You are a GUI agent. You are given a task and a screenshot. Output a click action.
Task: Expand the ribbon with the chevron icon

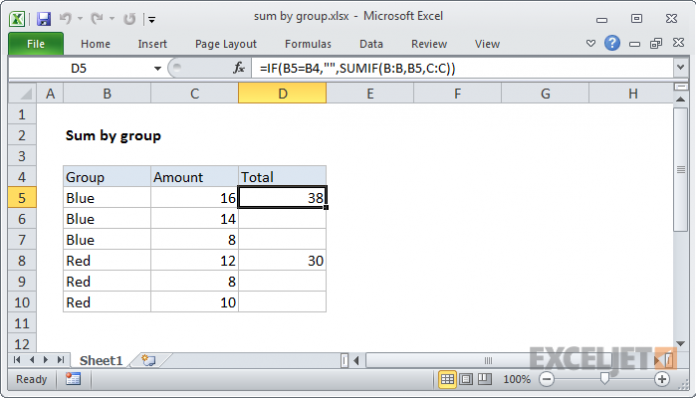click(590, 43)
